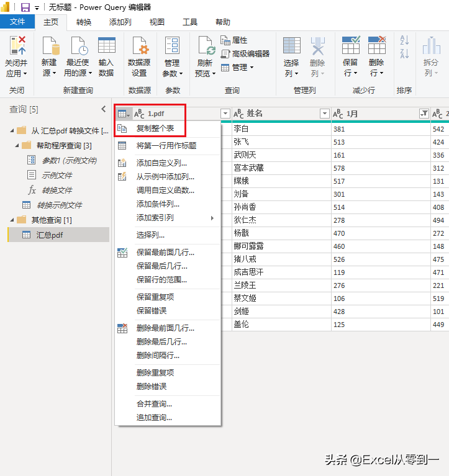Click the Manage Parameters icon

pyautogui.click(x=172, y=45)
